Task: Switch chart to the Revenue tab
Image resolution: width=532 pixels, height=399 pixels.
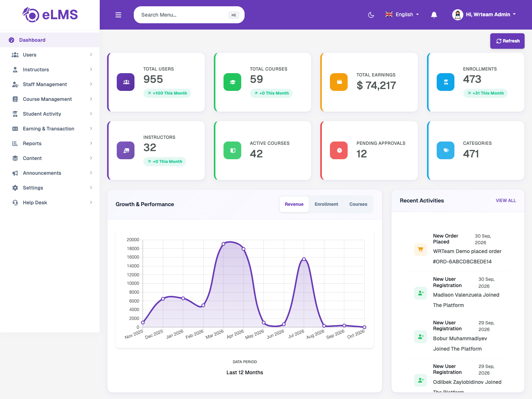Action: point(294,204)
